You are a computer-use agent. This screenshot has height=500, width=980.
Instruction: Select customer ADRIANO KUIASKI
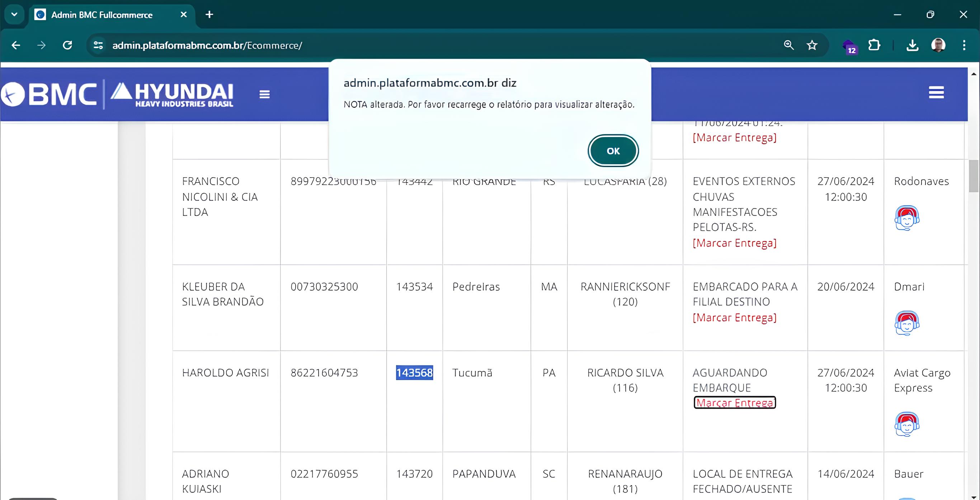206,481
